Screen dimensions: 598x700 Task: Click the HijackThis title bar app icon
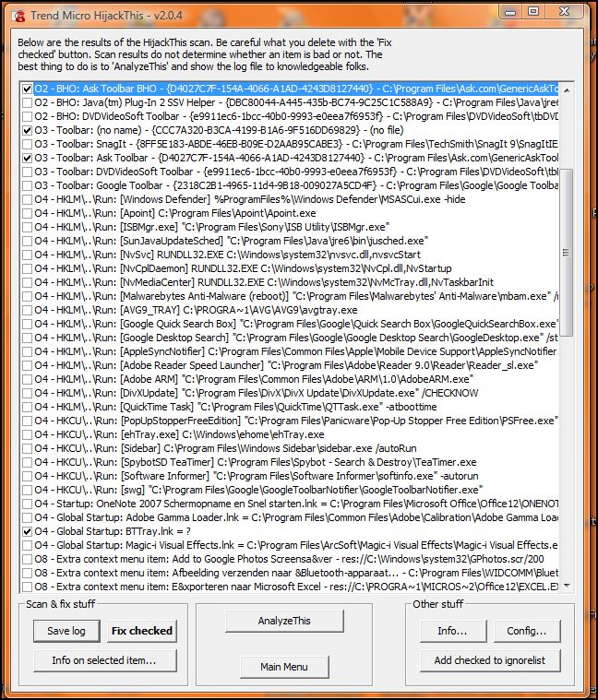pos(19,16)
